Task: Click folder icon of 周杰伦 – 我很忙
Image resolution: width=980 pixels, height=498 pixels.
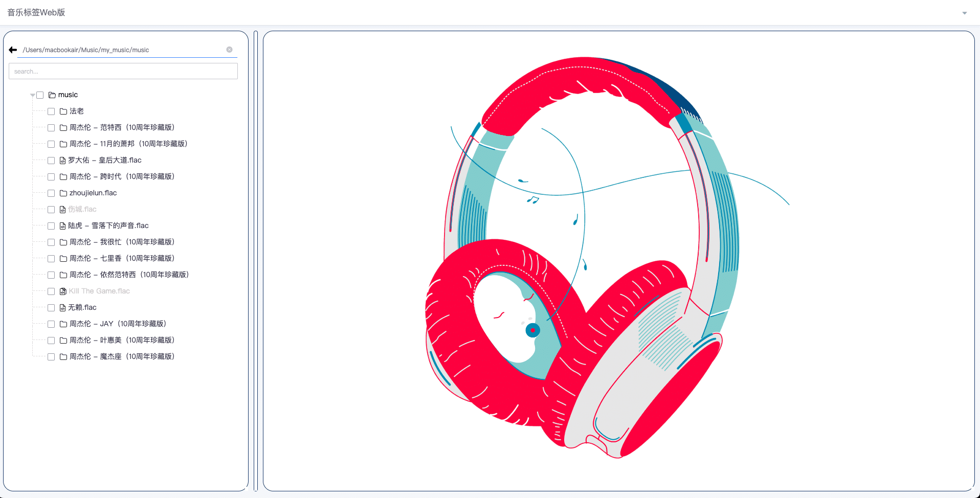Action: point(63,242)
